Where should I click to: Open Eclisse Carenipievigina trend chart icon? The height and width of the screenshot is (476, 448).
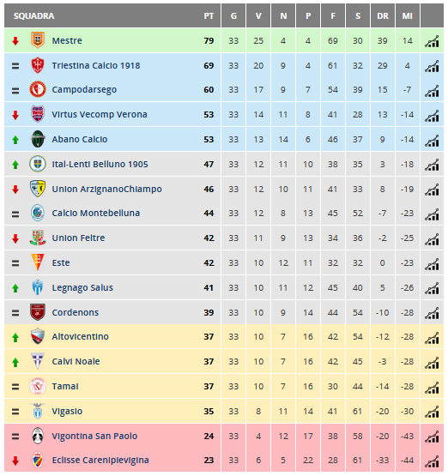(x=432, y=461)
